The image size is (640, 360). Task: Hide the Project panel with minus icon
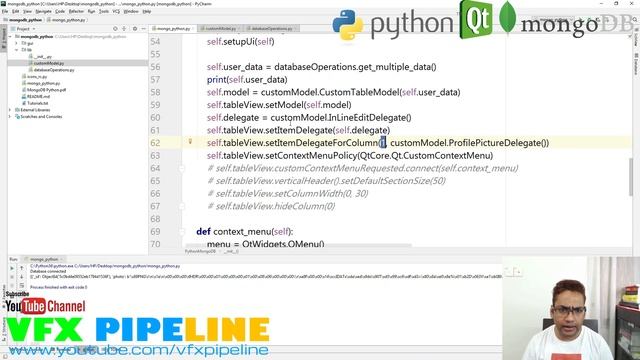tap(144, 29)
